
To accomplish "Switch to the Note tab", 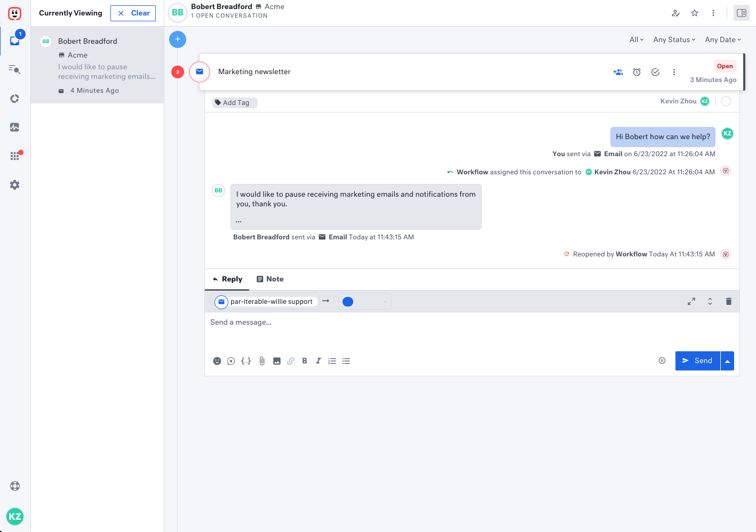I will pos(270,279).
